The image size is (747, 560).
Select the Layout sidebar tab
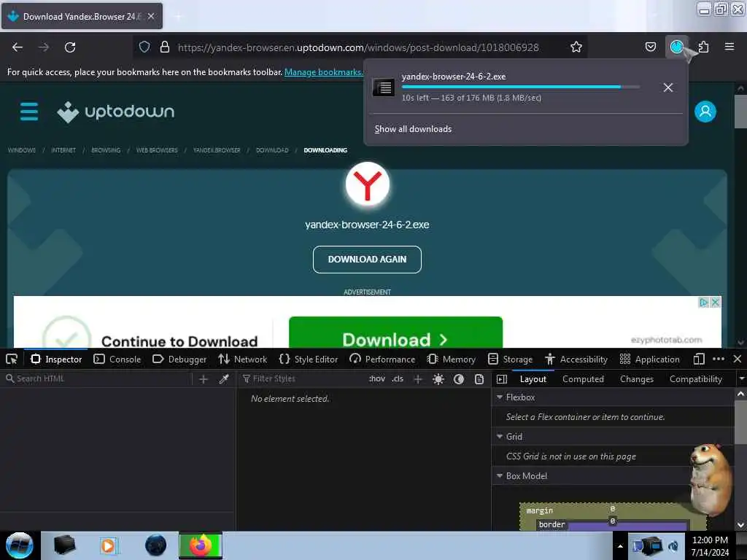[533, 379]
